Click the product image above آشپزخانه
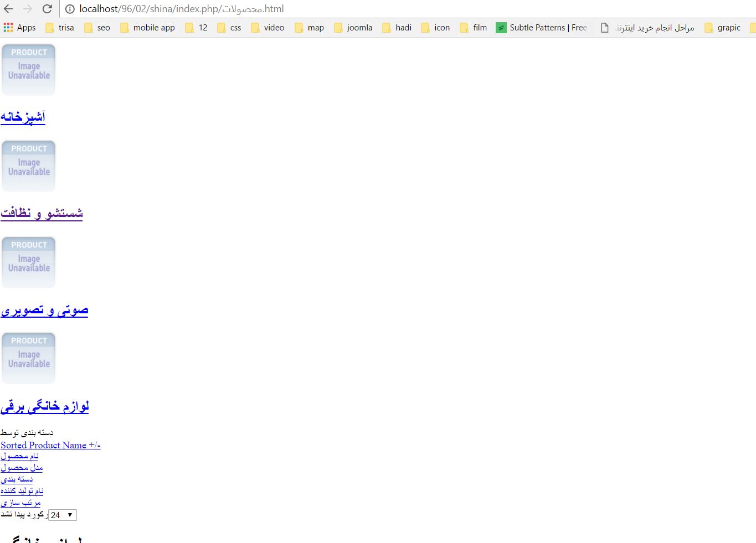The width and height of the screenshot is (756, 543). pyautogui.click(x=29, y=70)
